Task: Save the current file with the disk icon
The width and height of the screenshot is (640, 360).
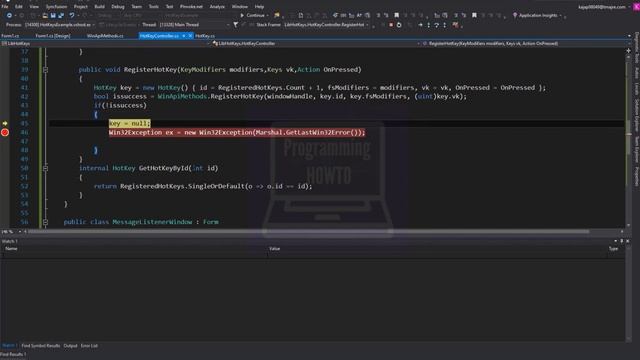Action: pyautogui.click(x=53, y=16)
